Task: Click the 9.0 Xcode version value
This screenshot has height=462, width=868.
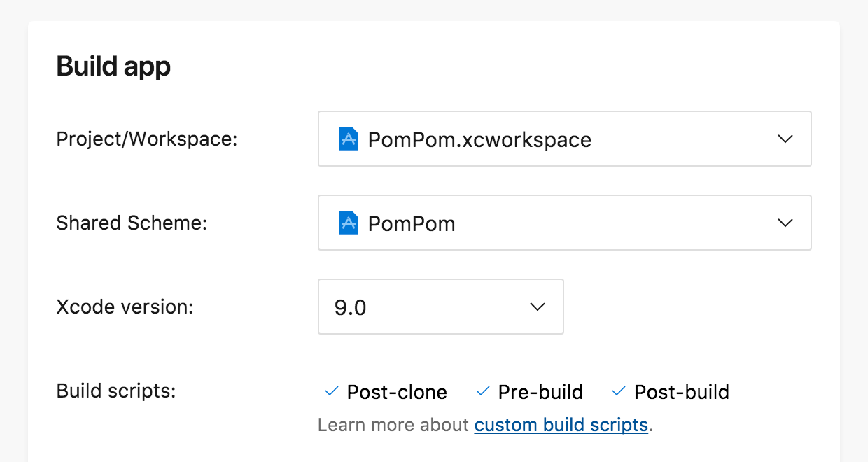Action: click(351, 307)
